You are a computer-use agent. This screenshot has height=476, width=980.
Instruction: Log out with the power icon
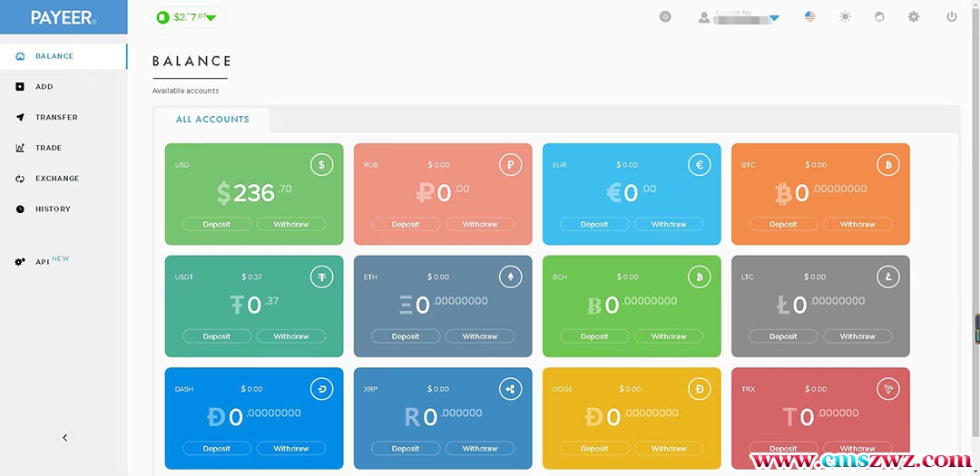click(951, 16)
